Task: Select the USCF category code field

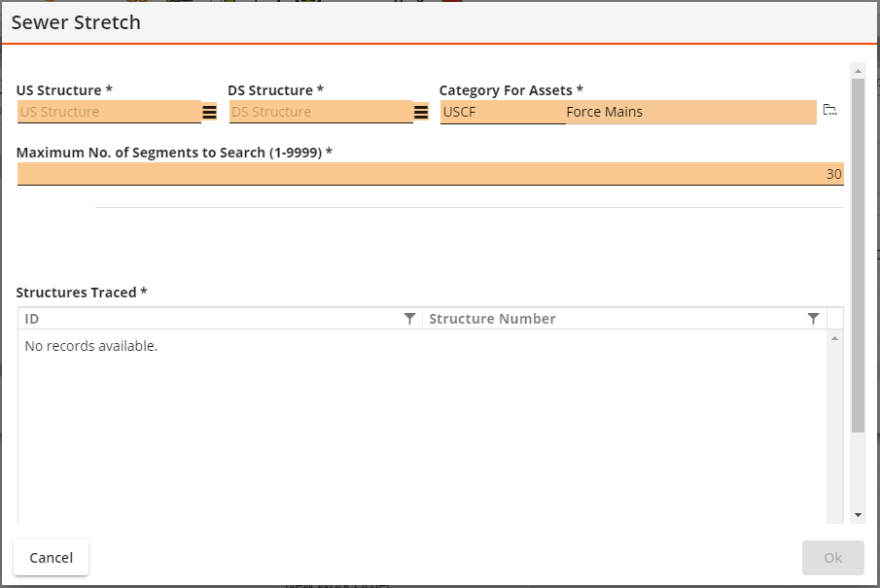Action: click(x=503, y=112)
